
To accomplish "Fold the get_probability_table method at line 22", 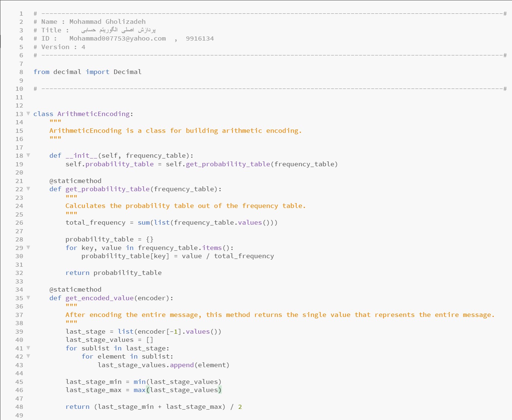I will tap(28, 189).
